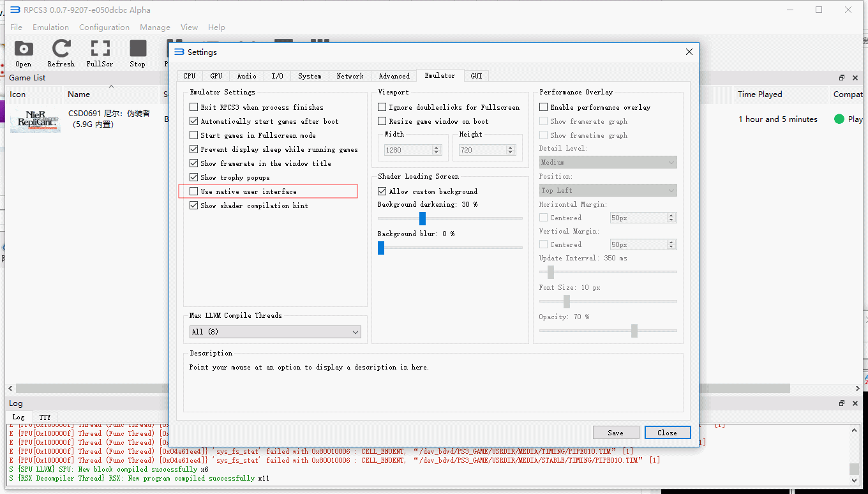Open the Detail Level Medium dropdown
868x494 pixels.
(608, 162)
